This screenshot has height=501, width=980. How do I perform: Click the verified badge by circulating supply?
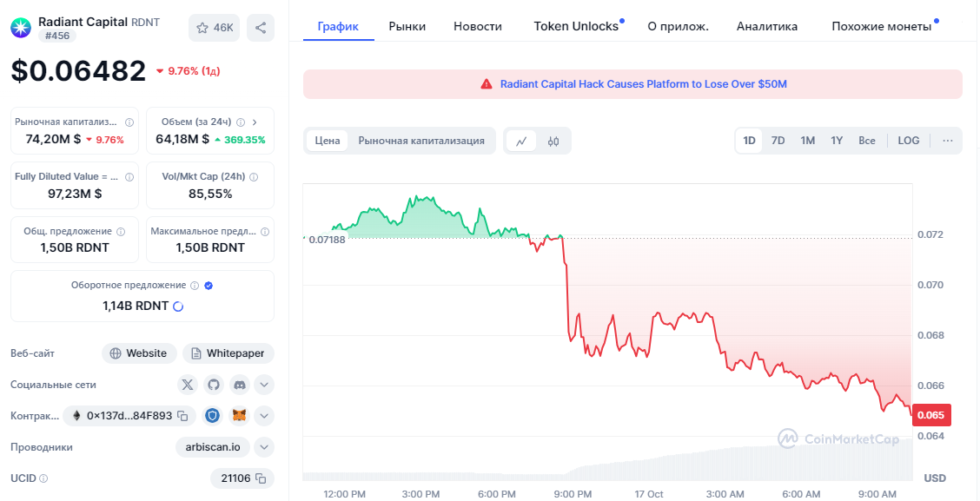(209, 286)
